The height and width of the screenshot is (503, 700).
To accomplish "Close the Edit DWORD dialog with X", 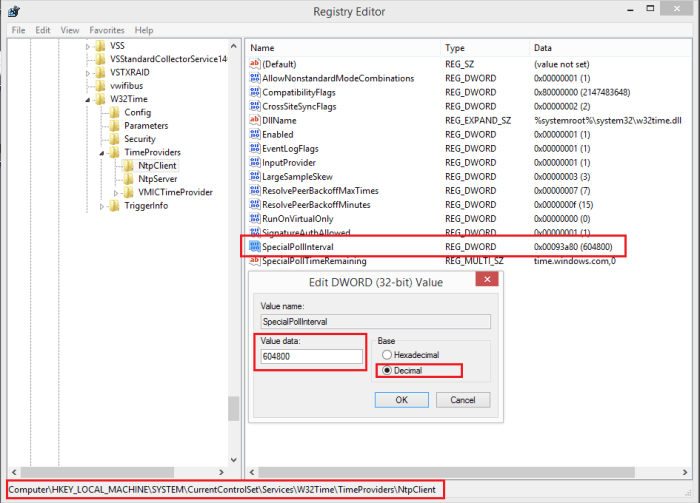I will click(x=487, y=279).
